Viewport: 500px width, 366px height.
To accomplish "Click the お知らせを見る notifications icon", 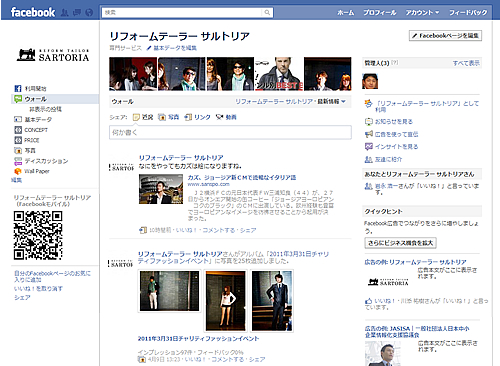I will pyautogui.click(x=369, y=121).
